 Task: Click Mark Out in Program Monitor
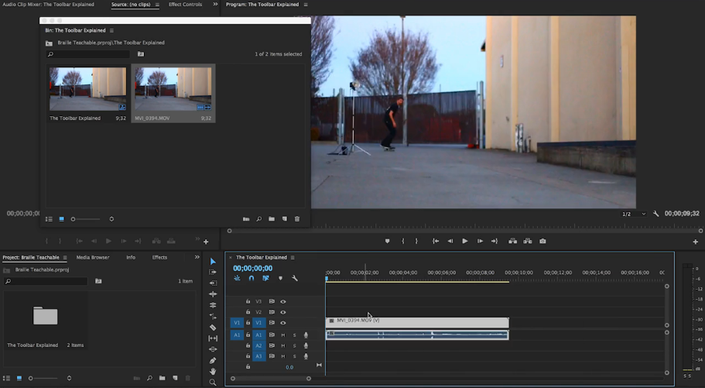pyautogui.click(x=416, y=241)
